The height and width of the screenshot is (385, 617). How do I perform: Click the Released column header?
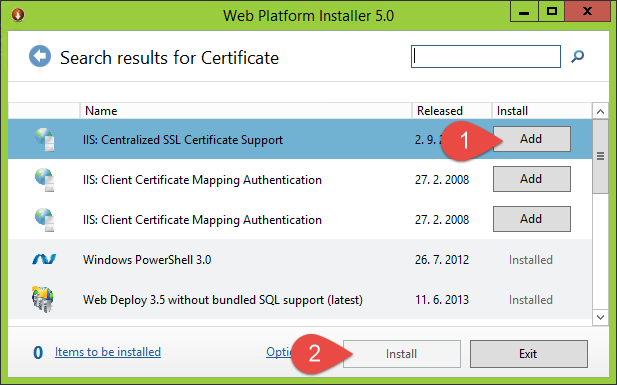tap(452, 111)
